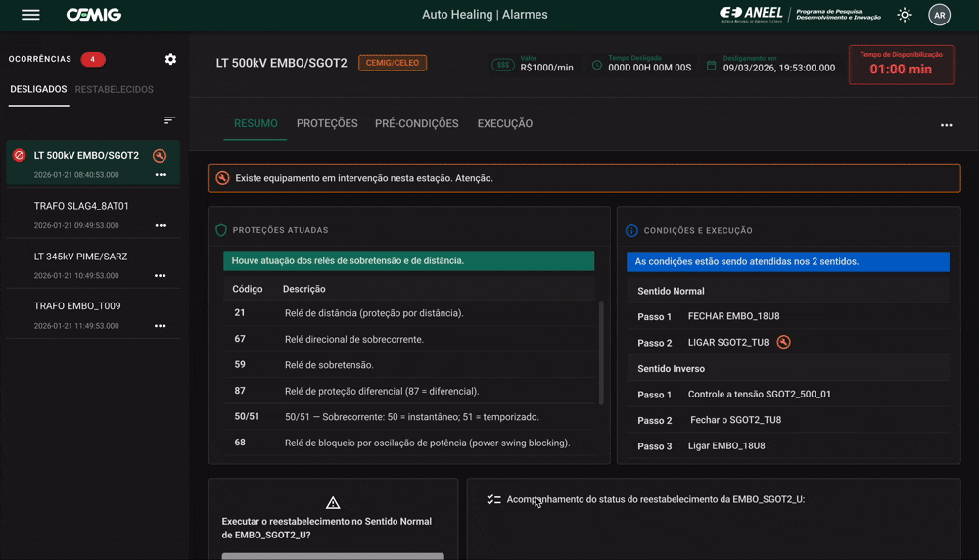979x560 pixels.
Task: Click the green relay actuation message banner
Action: point(409,261)
